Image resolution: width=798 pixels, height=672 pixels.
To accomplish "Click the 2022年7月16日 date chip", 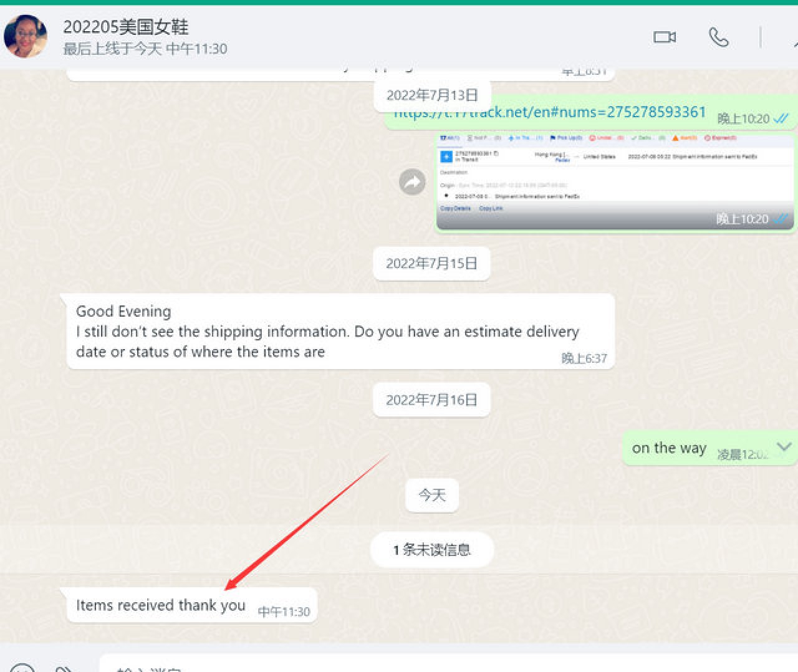I will coord(431,400).
